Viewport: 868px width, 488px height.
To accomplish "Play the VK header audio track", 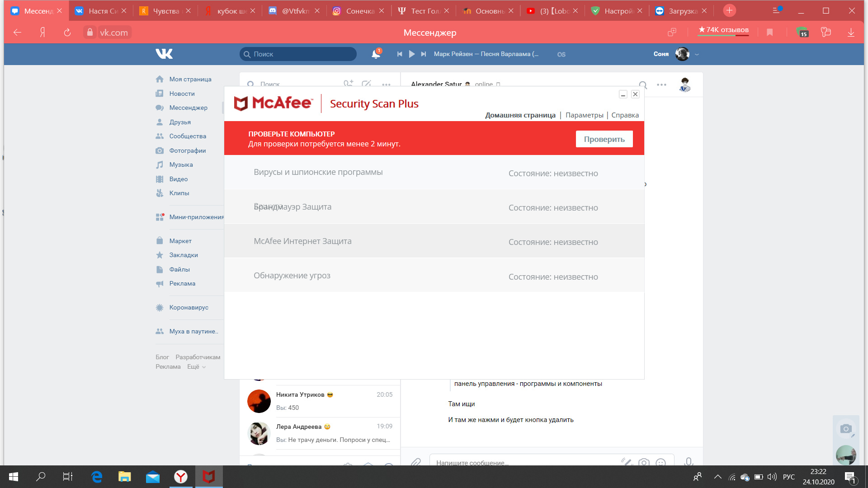I will (x=411, y=54).
